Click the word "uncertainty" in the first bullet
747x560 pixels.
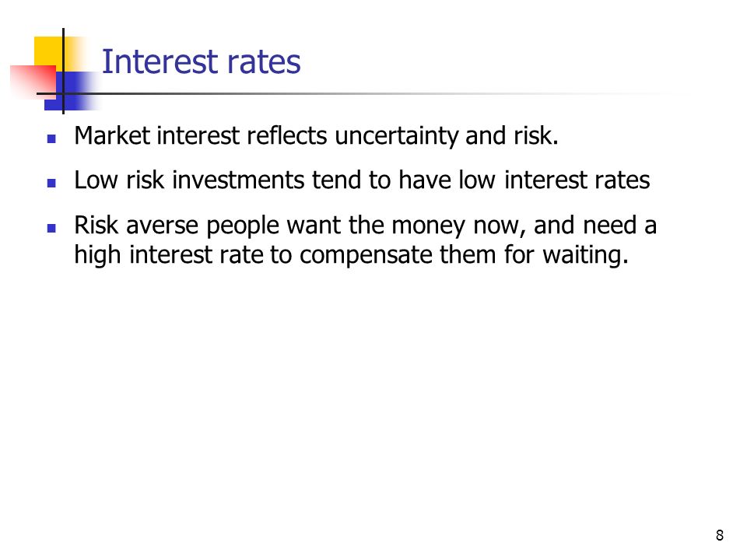[396, 137]
